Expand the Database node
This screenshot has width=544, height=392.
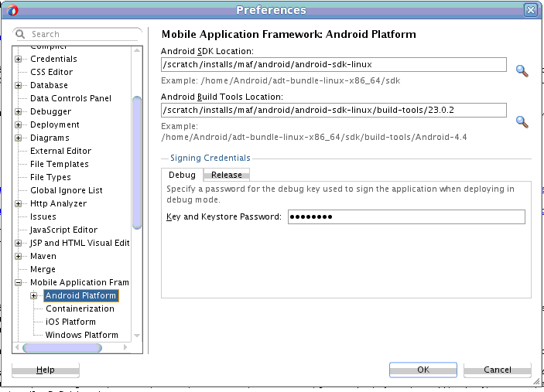pos(19,86)
